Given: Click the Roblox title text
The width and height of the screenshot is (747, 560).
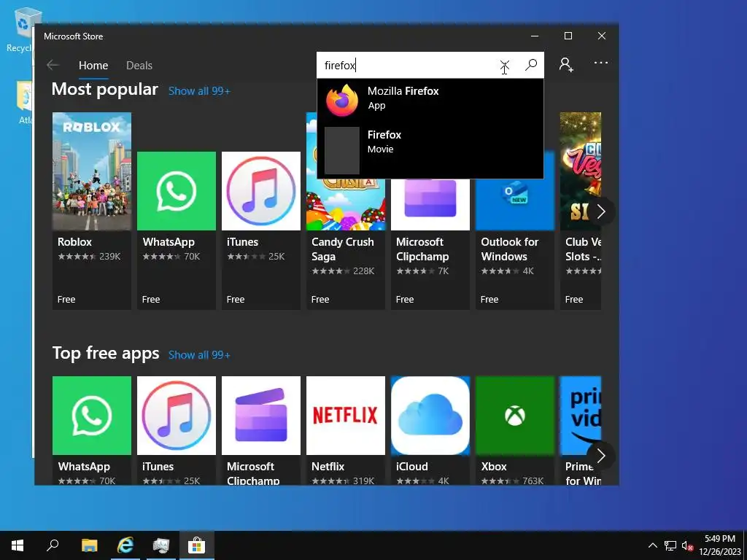Looking at the screenshot, I should coord(75,242).
